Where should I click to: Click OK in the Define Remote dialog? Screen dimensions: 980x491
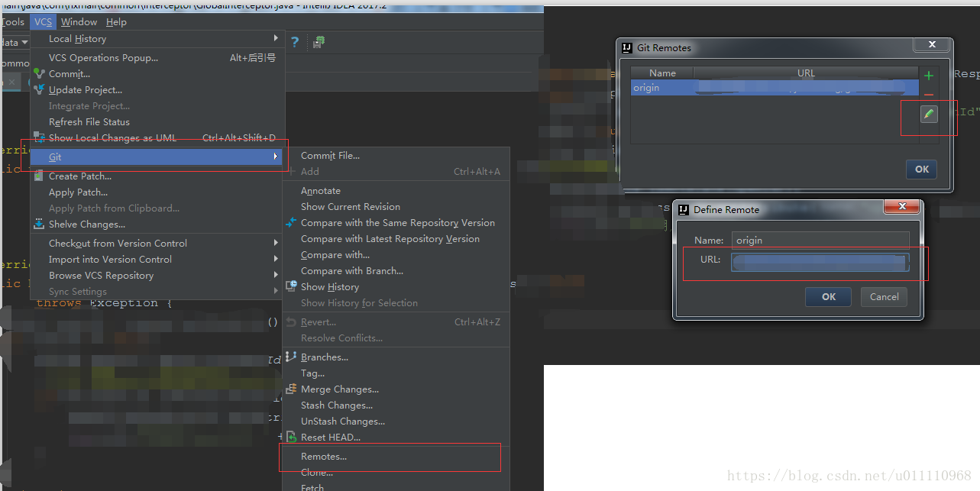pyautogui.click(x=829, y=296)
